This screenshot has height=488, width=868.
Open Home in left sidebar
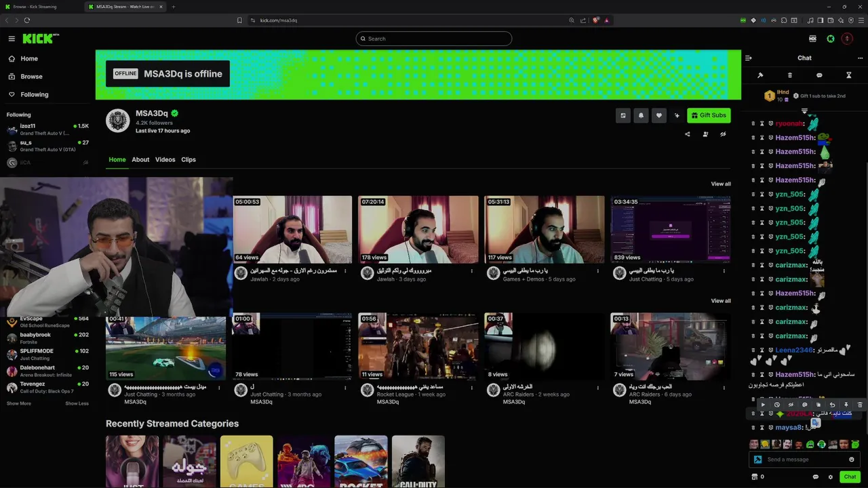coord(23,59)
